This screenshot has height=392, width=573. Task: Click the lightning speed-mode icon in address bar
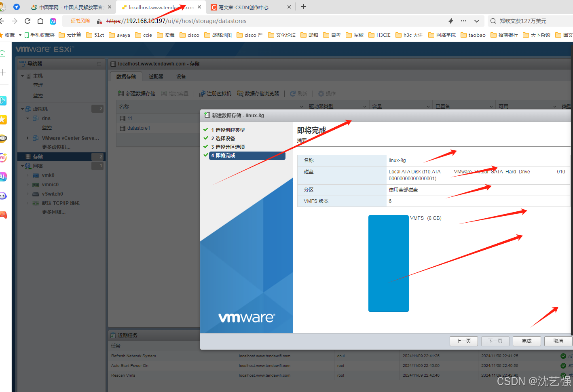point(451,21)
